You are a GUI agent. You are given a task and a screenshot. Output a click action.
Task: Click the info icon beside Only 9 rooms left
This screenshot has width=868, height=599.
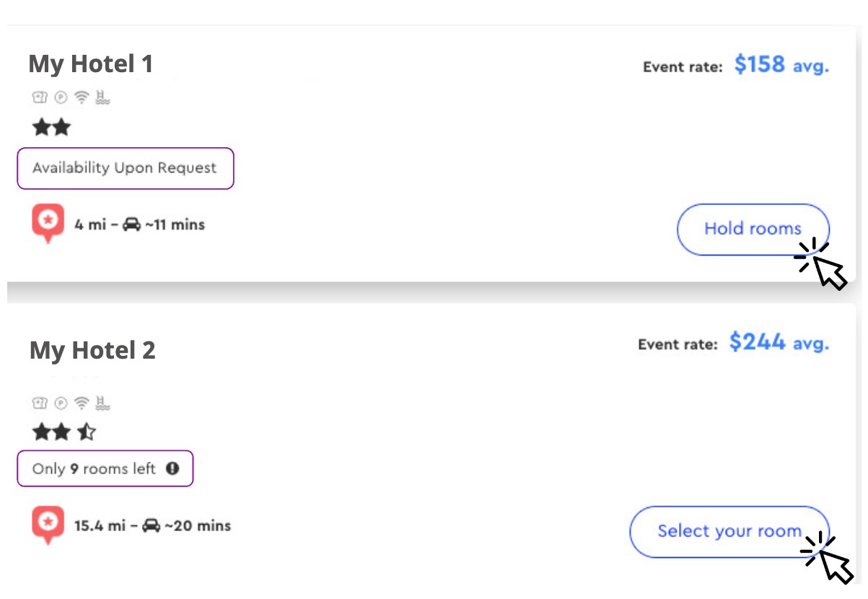[x=172, y=468]
